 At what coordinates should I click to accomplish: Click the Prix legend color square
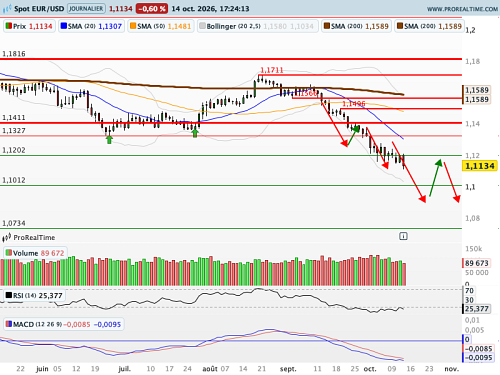point(9,26)
